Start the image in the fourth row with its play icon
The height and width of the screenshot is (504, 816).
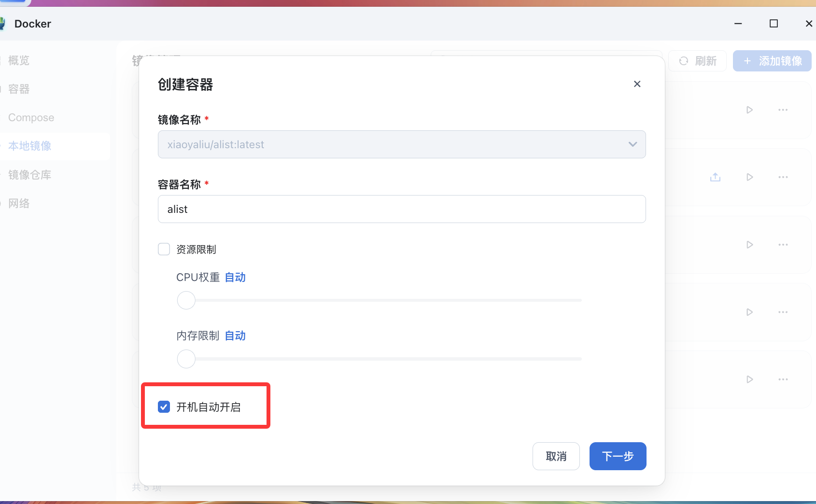(x=749, y=312)
